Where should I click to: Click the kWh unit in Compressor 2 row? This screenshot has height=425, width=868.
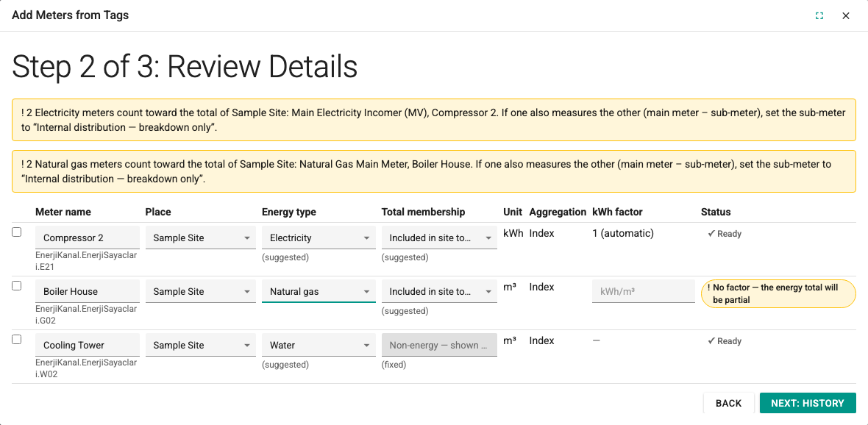pyautogui.click(x=513, y=234)
